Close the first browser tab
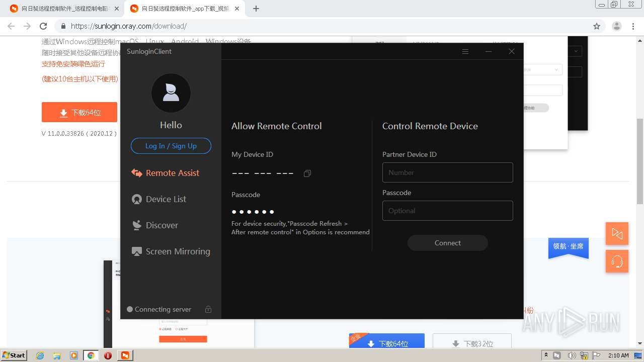 tap(117, 9)
